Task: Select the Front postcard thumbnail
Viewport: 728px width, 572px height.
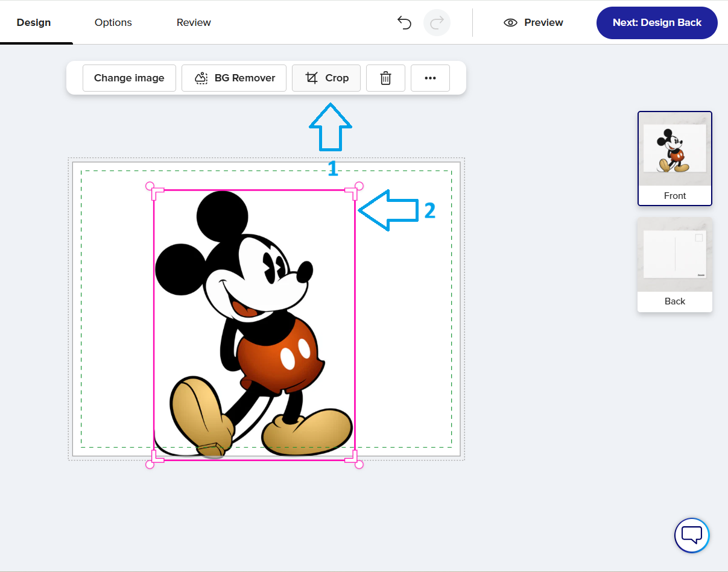Action: pyautogui.click(x=674, y=159)
